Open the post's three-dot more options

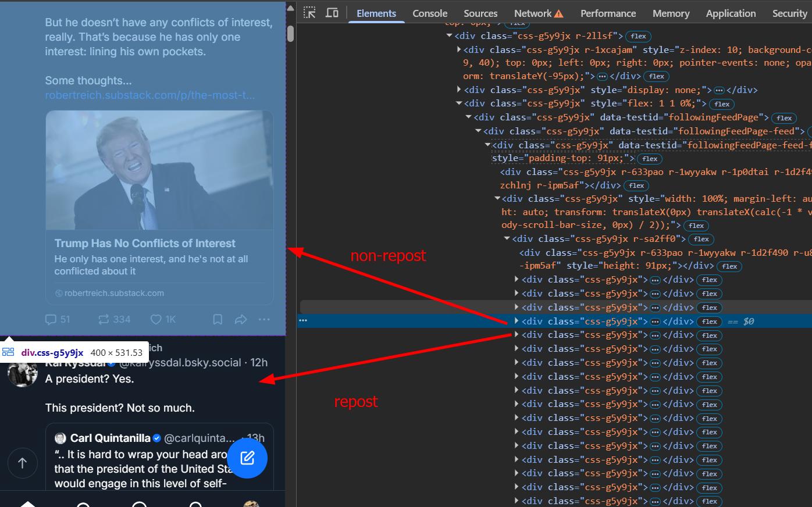click(264, 319)
